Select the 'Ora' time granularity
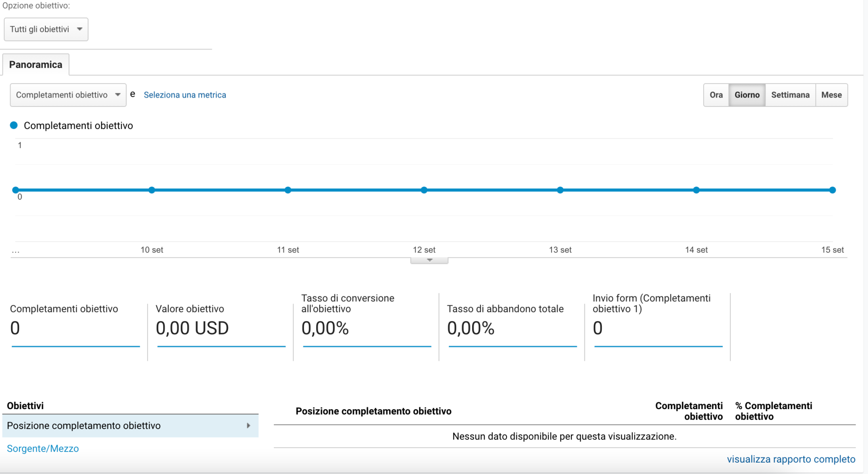The width and height of the screenshot is (868, 474). point(716,95)
